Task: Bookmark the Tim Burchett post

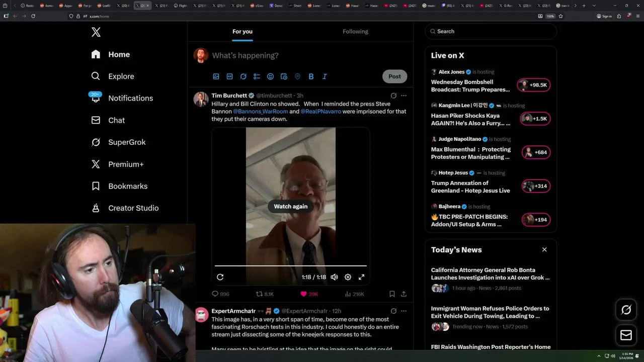Action: click(392, 294)
